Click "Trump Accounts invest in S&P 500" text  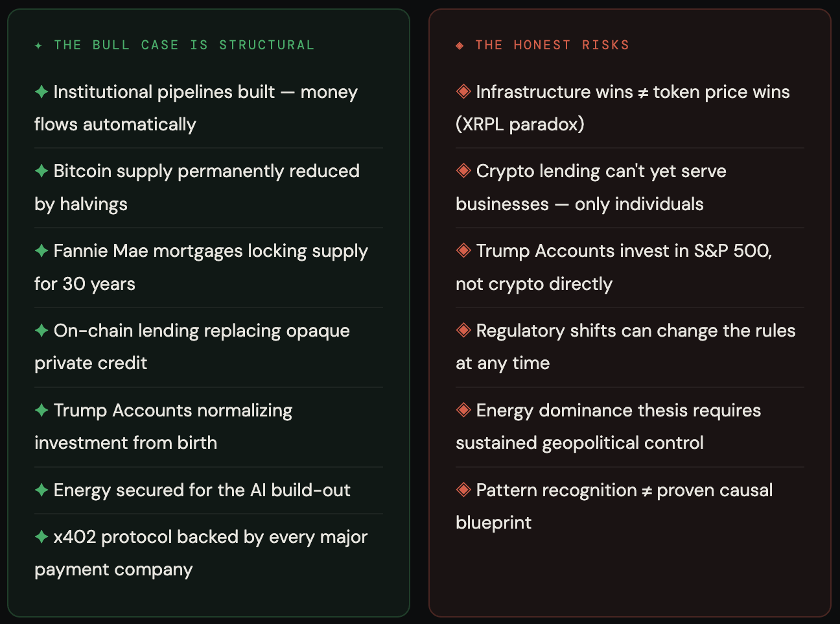(x=624, y=250)
